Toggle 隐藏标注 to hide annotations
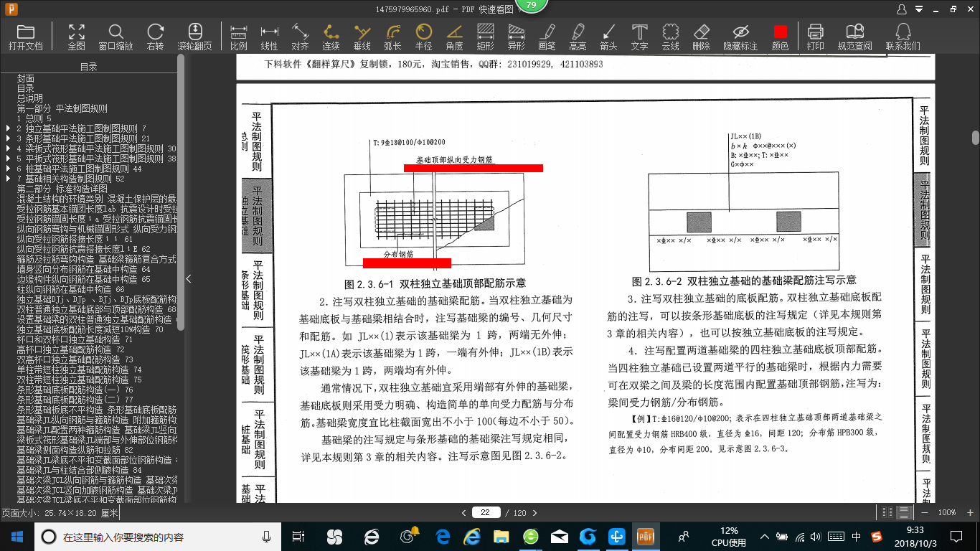Viewport: 980px width, 551px height. (740, 37)
